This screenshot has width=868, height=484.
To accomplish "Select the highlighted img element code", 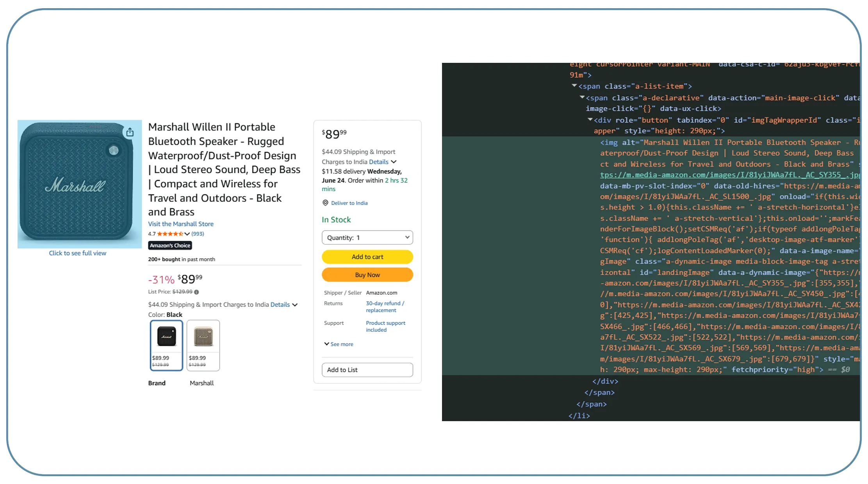I will click(651, 256).
